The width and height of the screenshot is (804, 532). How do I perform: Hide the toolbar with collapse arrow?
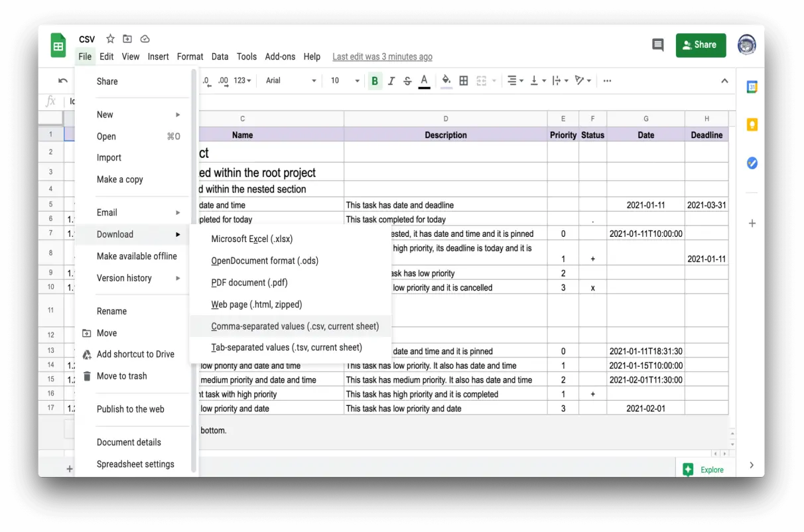724,81
